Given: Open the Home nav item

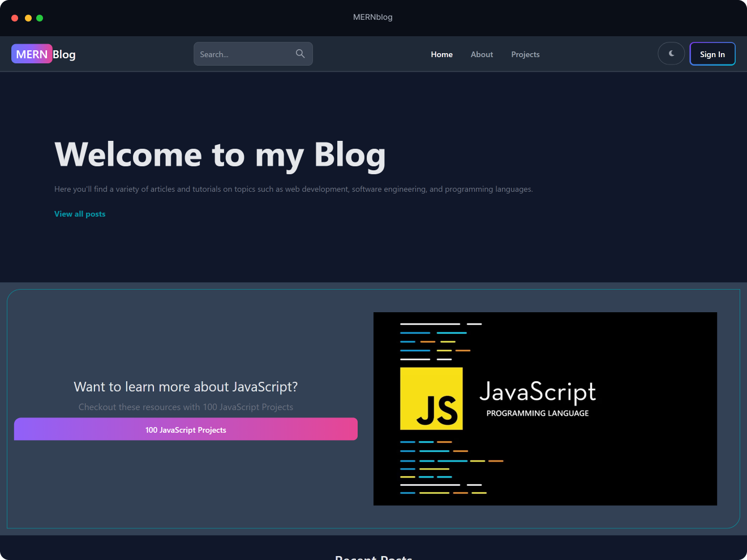Looking at the screenshot, I should (441, 54).
